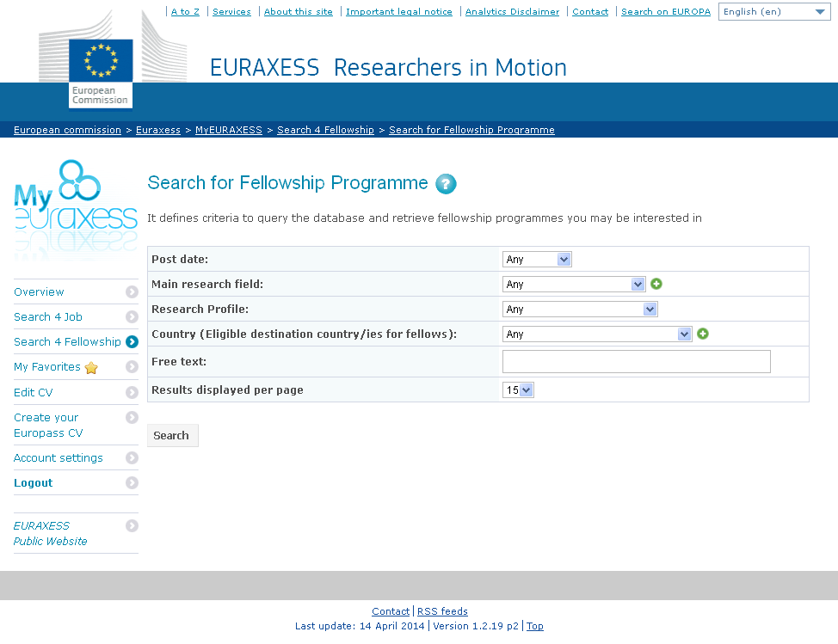
Task: Click the blue arrow icon next to Search 4 Fellowship
Action: 132,341
